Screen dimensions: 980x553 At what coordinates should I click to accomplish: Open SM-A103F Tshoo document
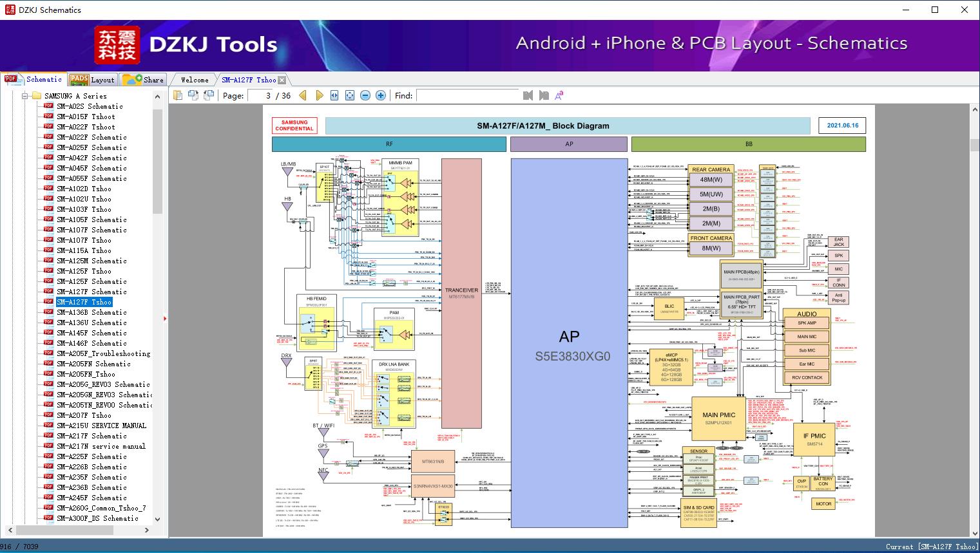click(84, 209)
